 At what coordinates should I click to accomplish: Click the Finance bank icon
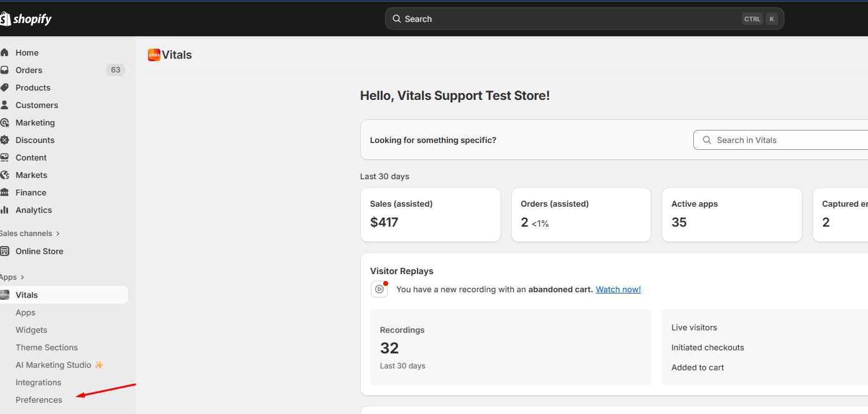coord(4,193)
